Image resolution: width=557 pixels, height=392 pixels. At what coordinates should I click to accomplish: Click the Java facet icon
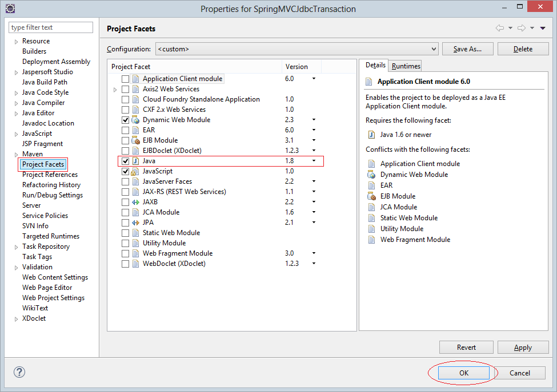click(135, 161)
